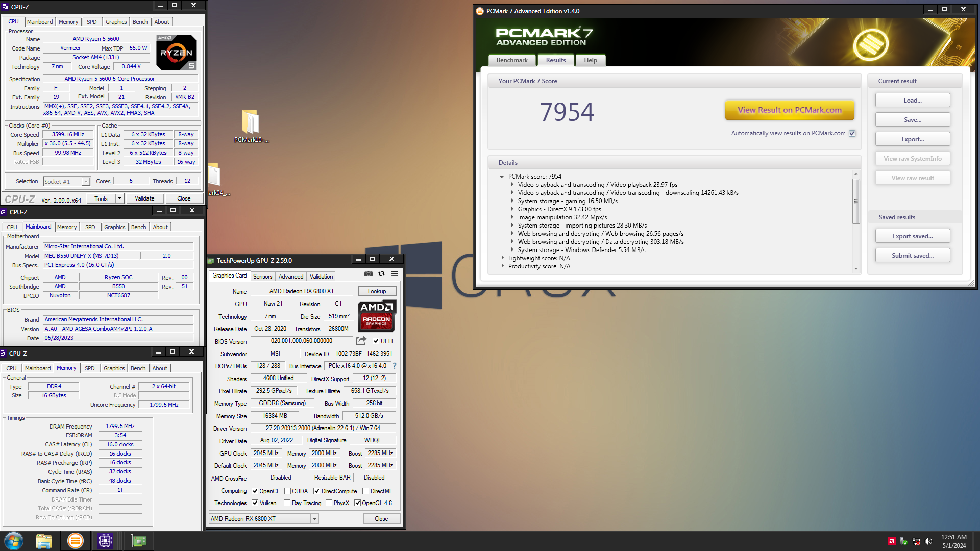Open the GPU selector dropdown at the bottom of GPU-Z
980x551 pixels.
click(314, 519)
